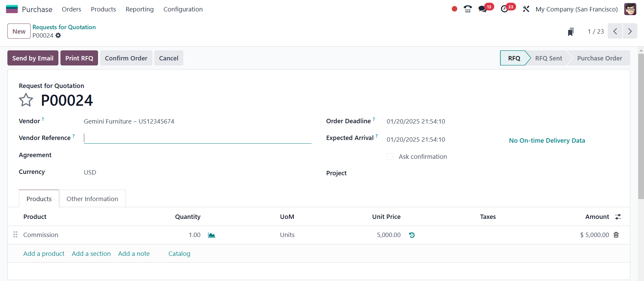This screenshot has height=281, width=644.
Task: Go to the next record arrow
Action: pyautogui.click(x=630, y=31)
